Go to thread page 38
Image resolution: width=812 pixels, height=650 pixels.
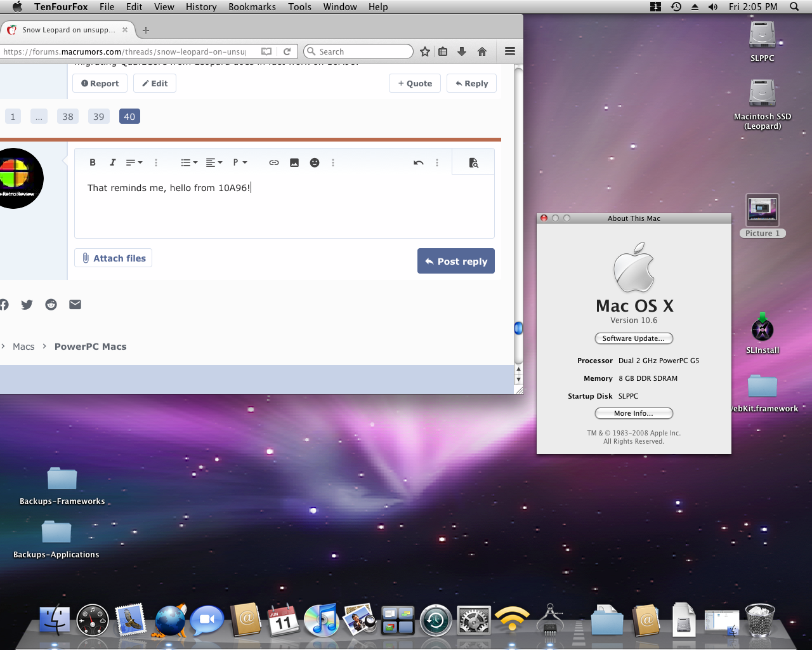68,116
